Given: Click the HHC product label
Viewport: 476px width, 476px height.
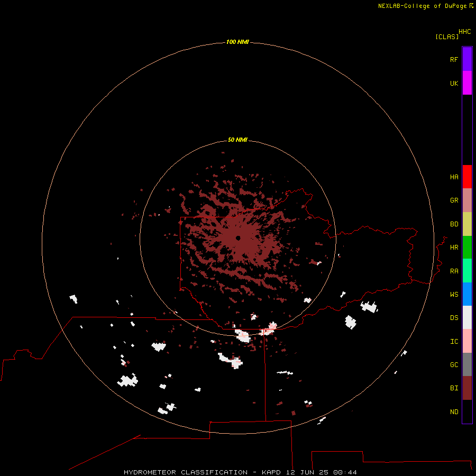Looking at the screenshot, I should tap(464, 32).
